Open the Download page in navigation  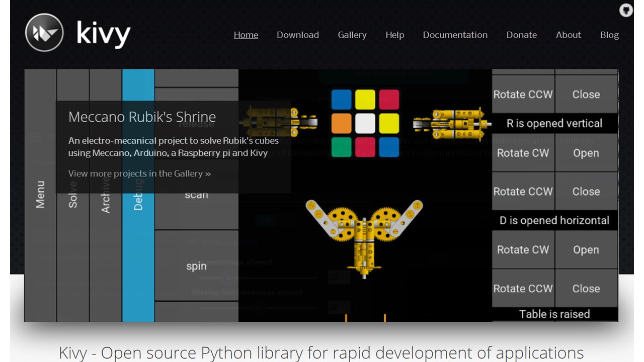[x=297, y=35]
